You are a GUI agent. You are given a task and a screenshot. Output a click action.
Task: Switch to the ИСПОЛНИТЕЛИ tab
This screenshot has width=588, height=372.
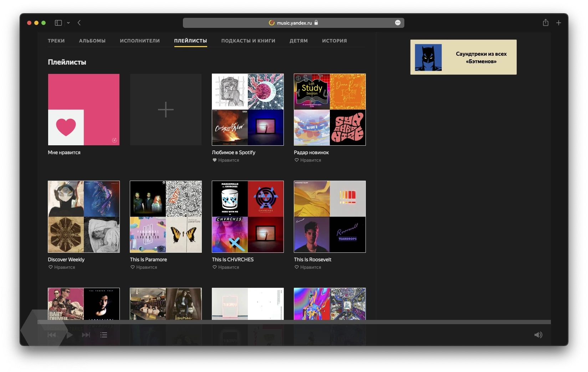(x=140, y=41)
